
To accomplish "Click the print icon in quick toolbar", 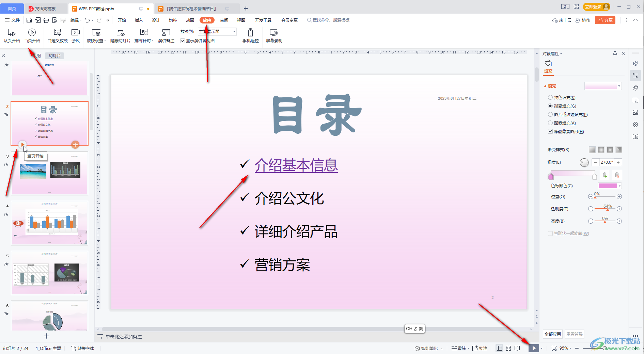I will pos(46,20).
